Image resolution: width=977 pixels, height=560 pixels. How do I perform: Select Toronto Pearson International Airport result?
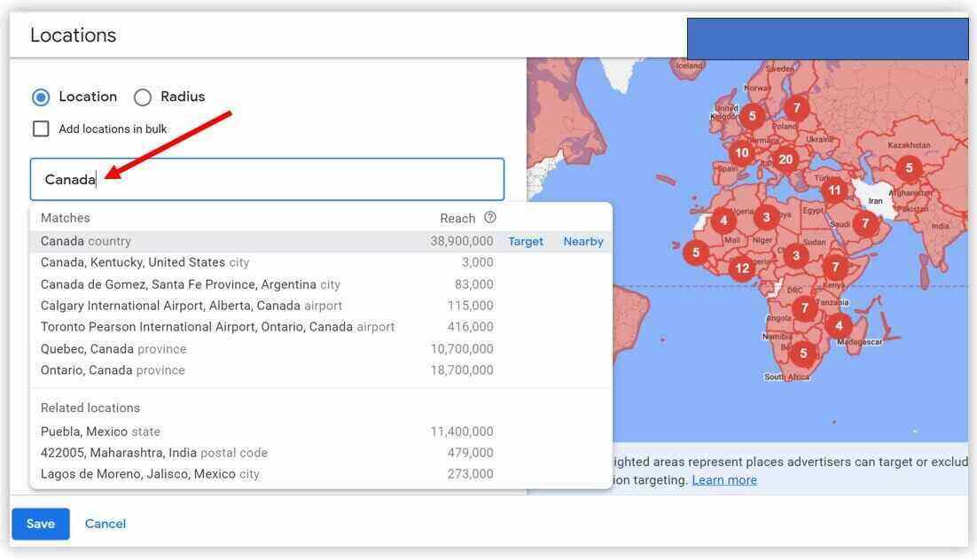click(x=321, y=327)
